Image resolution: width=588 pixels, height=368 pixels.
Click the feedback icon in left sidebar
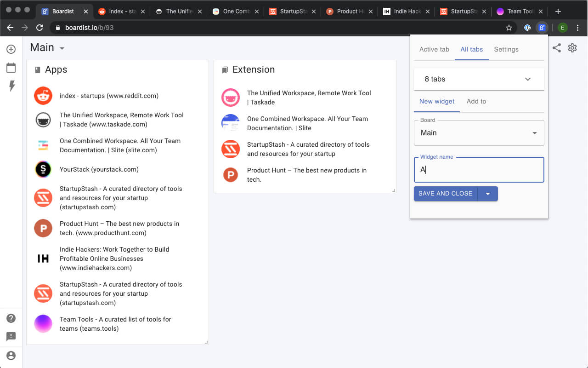click(x=11, y=337)
